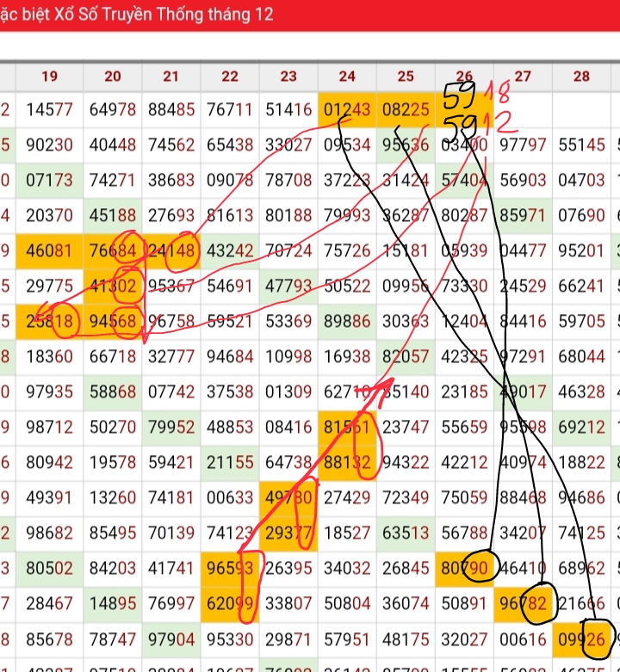Click the highlighted cell 88132

(347, 462)
